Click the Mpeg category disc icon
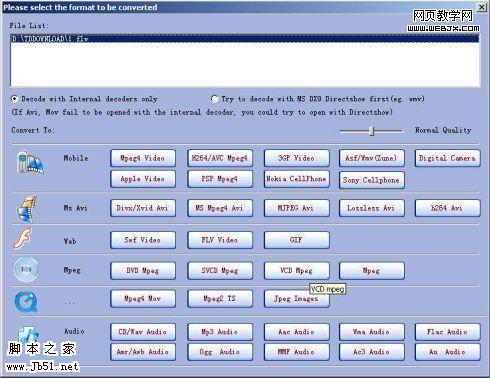490x378 pixels. [26, 269]
